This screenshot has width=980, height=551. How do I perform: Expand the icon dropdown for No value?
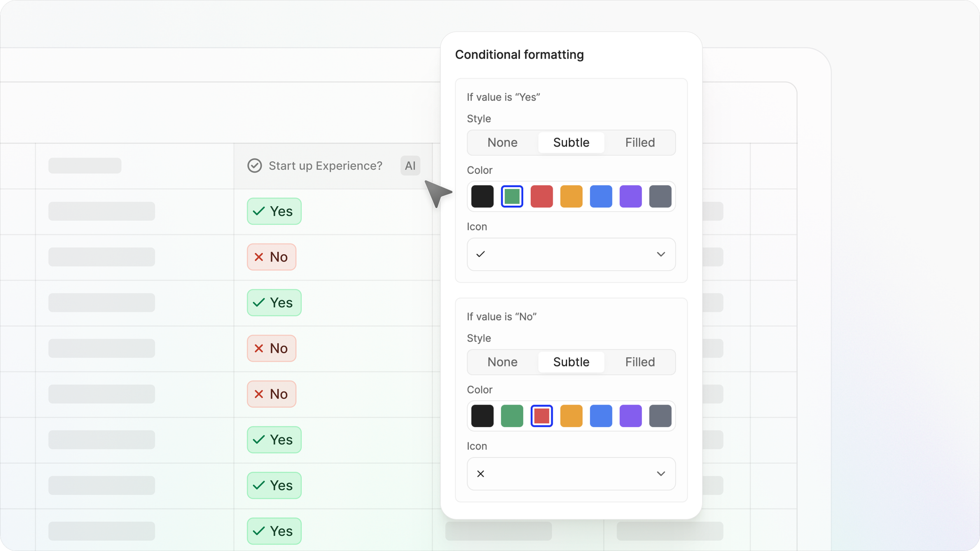[x=661, y=474]
